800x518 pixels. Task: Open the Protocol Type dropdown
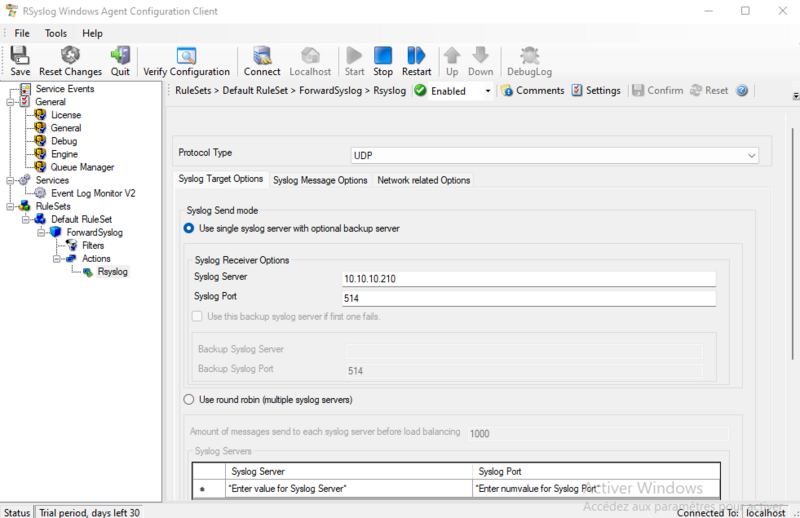(752, 156)
